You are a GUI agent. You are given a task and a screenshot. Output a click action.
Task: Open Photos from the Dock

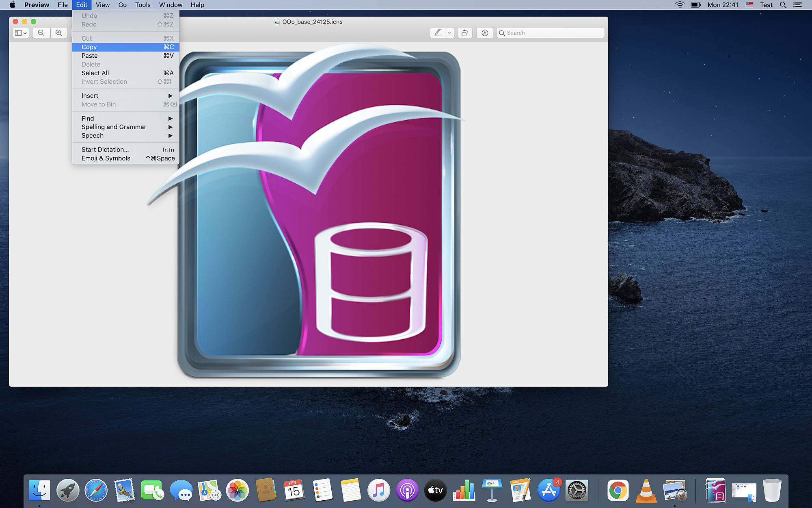(238, 490)
